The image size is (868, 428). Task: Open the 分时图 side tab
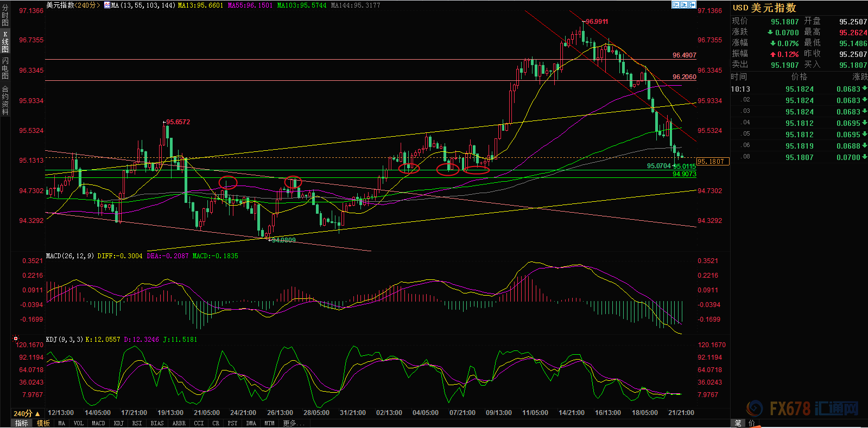[5, 16]
